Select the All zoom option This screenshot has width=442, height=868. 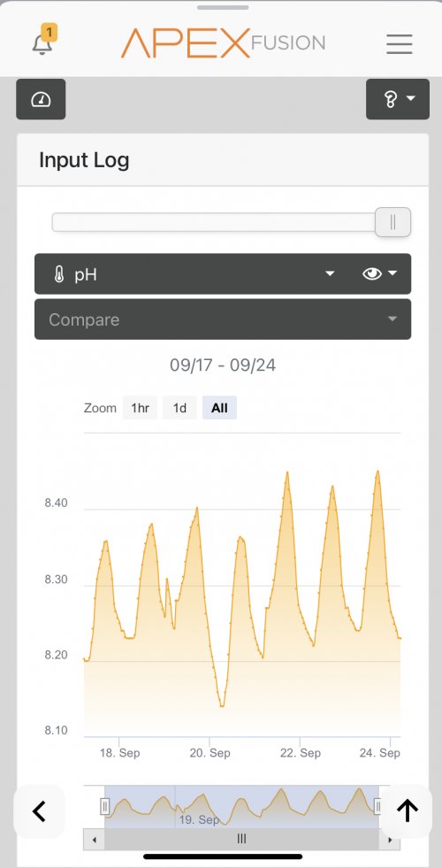pyautogui.click(x=219, y=408)
